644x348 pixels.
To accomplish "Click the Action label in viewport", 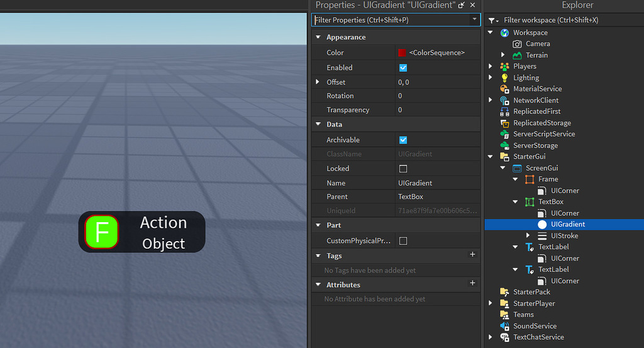I will (164, 223).
